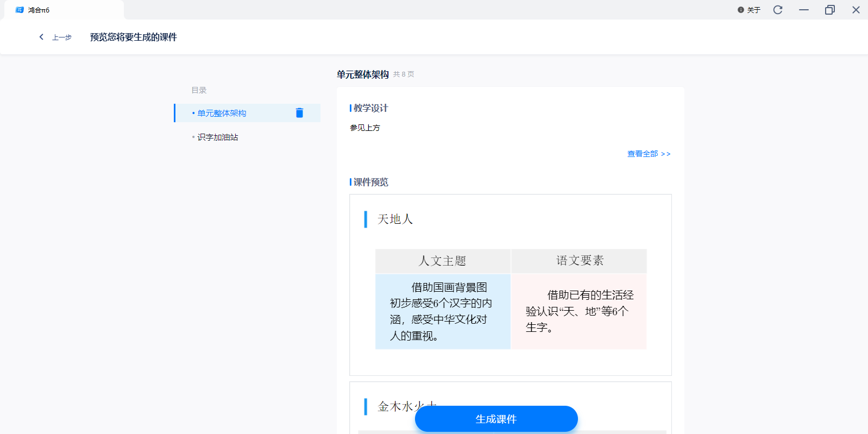Screen dimensions: 868x434
Task: Click the 人文主题 table header
Action: pos(443,261)
